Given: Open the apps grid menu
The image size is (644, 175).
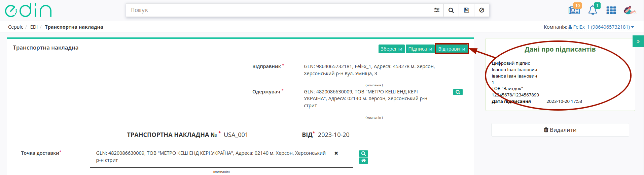Looking at the screenshot, I should (611, 10).
